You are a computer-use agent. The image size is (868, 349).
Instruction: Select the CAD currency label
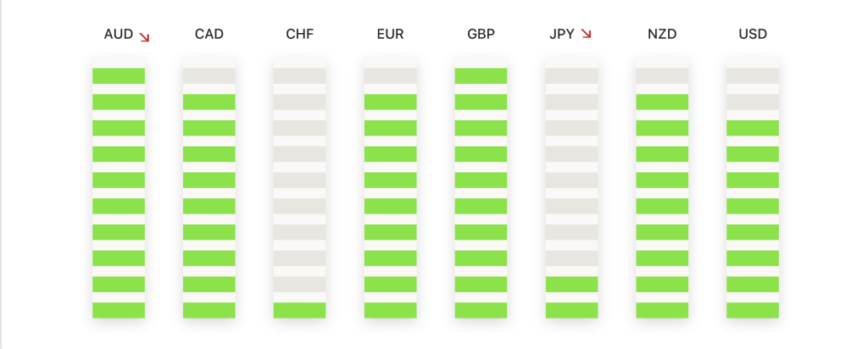coord(209,34)
